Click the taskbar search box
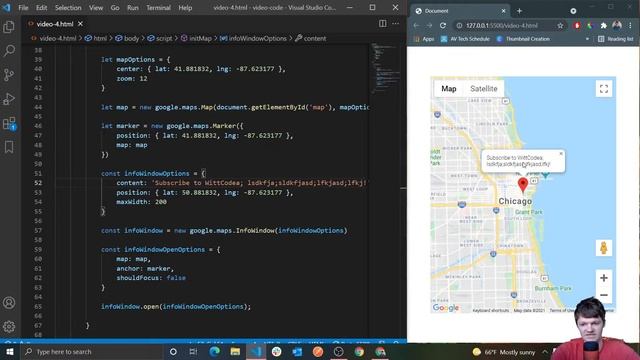The height and width of the screenshot is (360, 640). point(91,351)
